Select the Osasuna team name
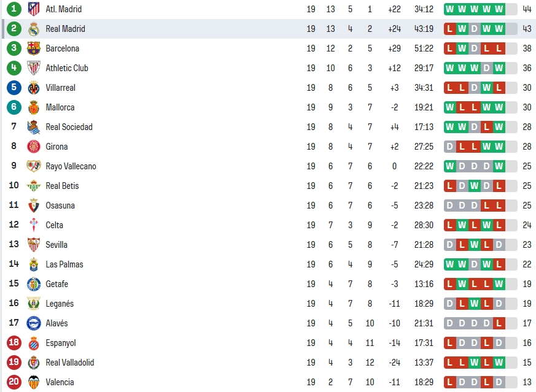The width and height of the screenshot is (536, 392). pos(60,206)
